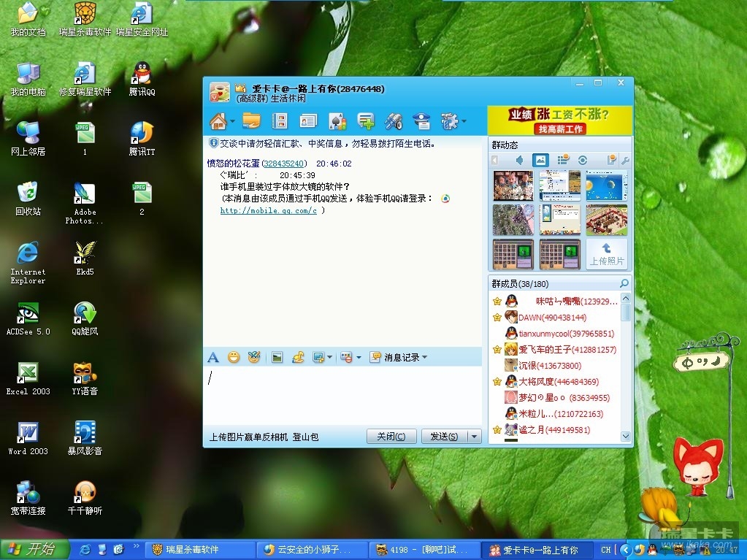Screen dimensions: 747x560
Task: Click the create discussion chat icon with green plus
Action: pyautogui.click(x=366, y=121)
